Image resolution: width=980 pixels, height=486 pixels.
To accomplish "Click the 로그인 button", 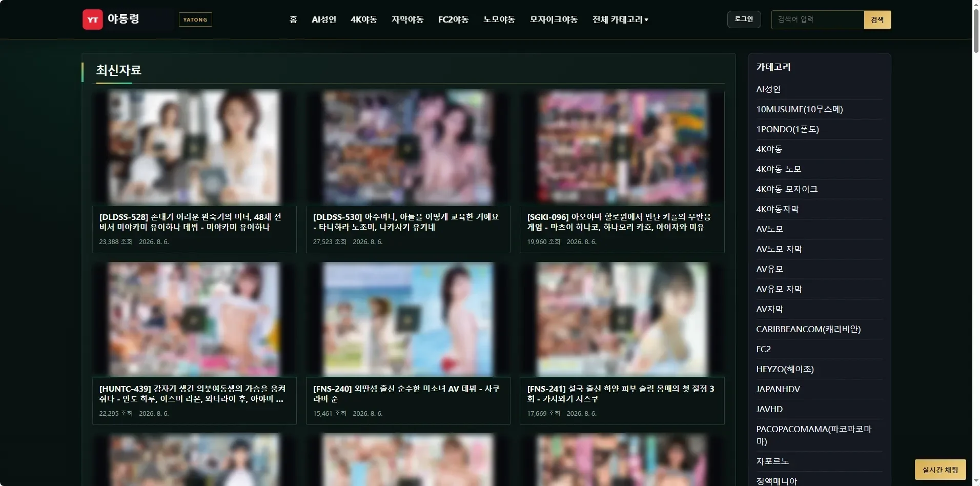I will (744, 19).
